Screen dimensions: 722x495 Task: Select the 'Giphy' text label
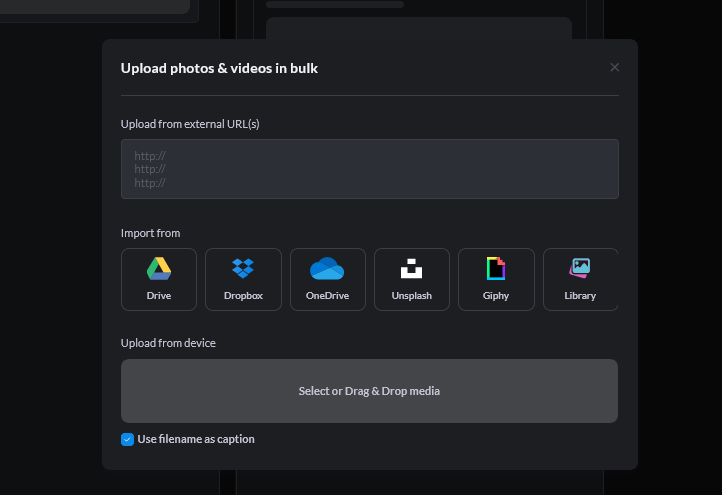[496, 296]
